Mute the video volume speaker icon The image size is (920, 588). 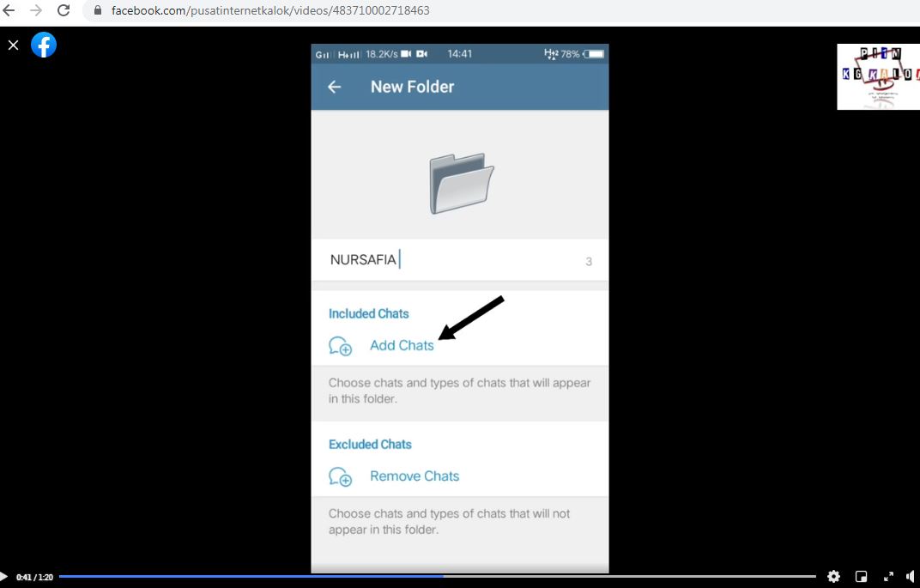click(x=911, y=577)
